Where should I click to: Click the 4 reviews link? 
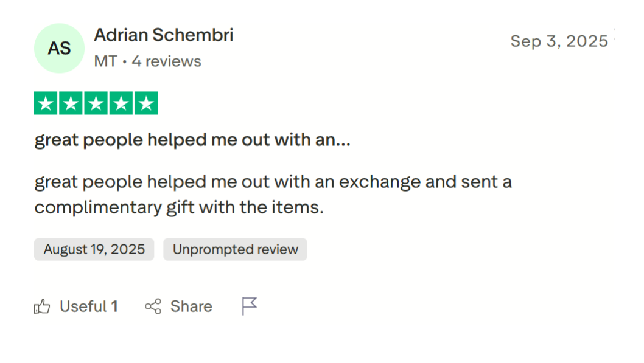(x=167, y=61)
